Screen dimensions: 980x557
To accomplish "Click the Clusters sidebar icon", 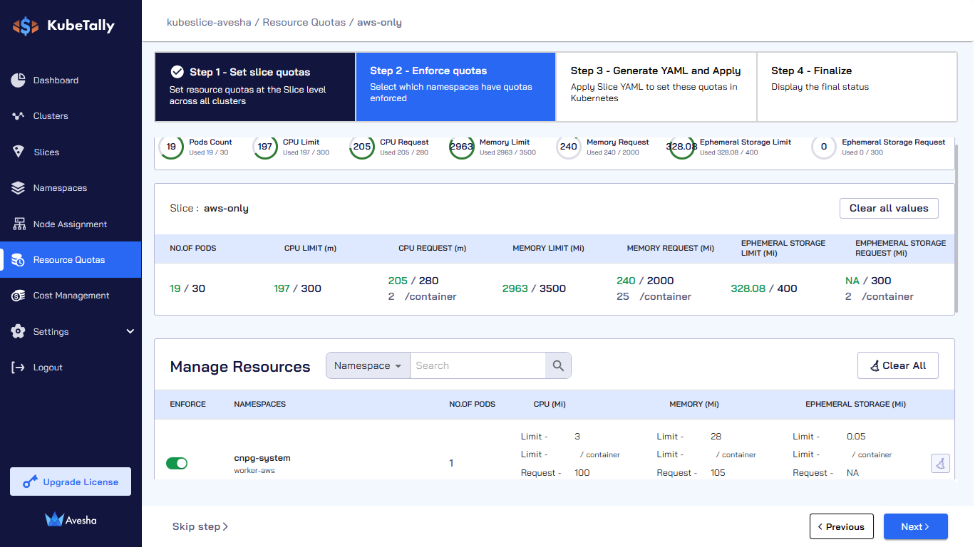I will point(19,116).
